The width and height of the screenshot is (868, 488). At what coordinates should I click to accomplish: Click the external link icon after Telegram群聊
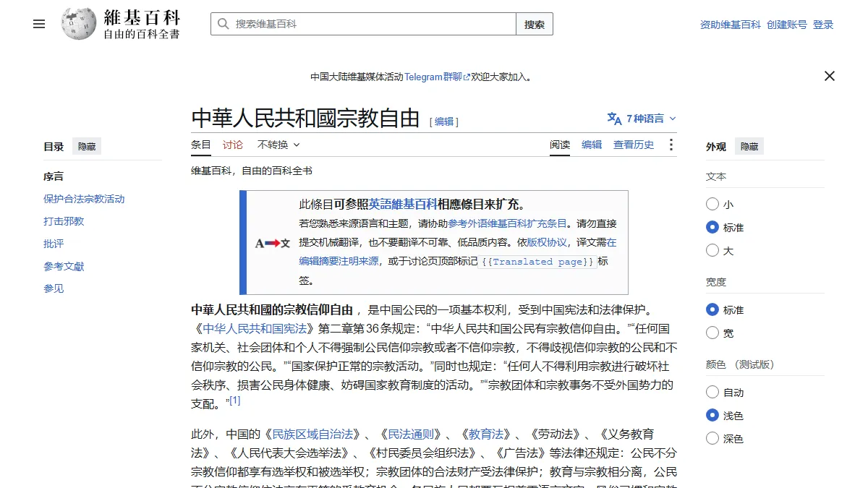point(467,77)
